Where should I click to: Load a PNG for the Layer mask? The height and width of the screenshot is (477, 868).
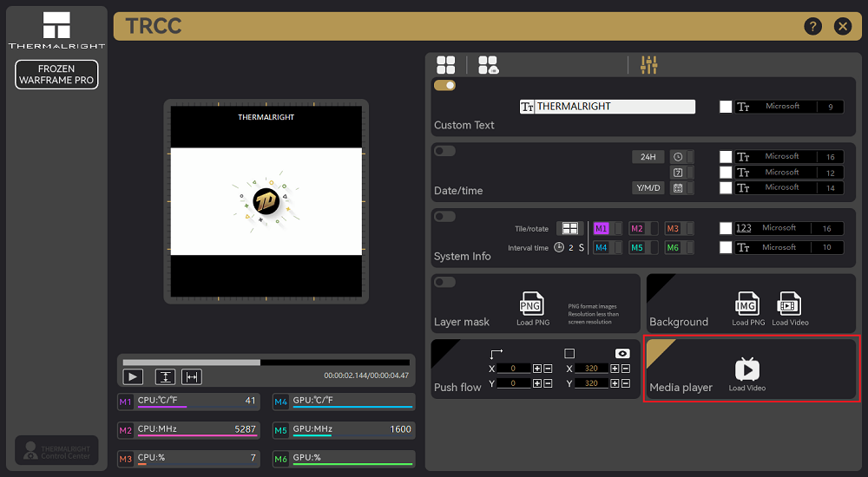click(x=531, y=309)
